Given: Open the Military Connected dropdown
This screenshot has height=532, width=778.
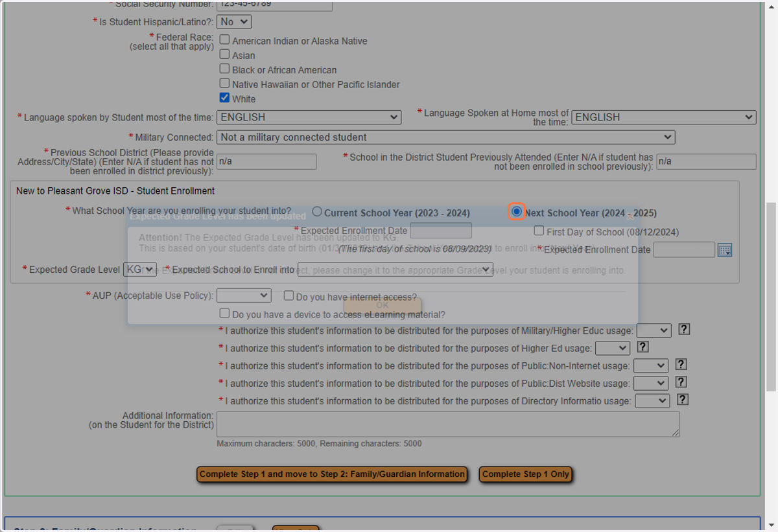Looking at the screenshot, I should [x=446, y=137].
